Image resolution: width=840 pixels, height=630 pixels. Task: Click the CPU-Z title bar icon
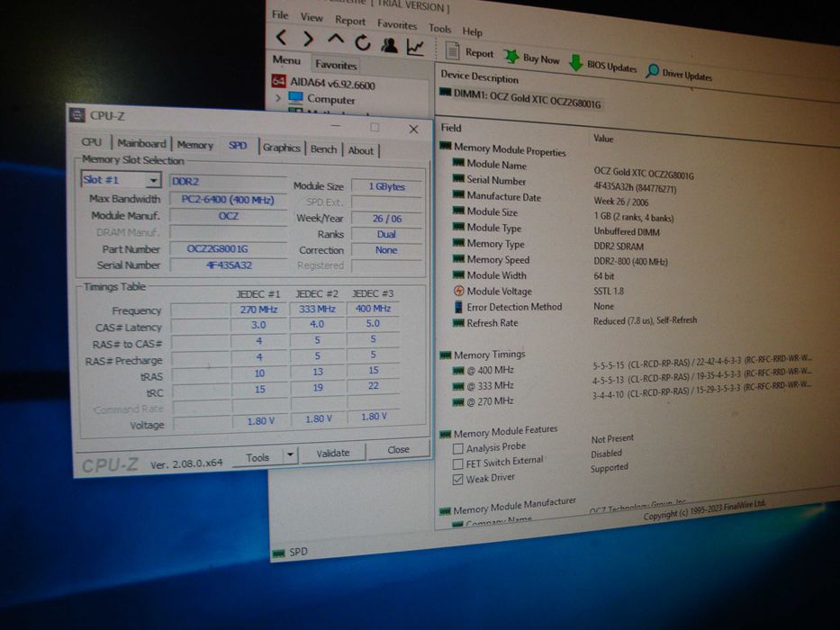pos(77,114)
